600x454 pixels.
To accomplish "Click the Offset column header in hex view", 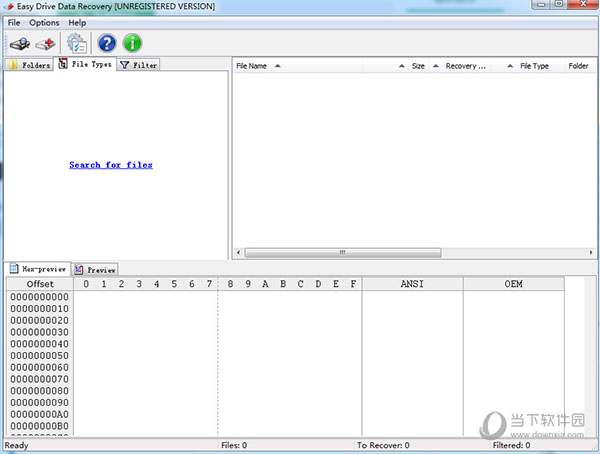I will pyautogui.click(x=40, y=284).
